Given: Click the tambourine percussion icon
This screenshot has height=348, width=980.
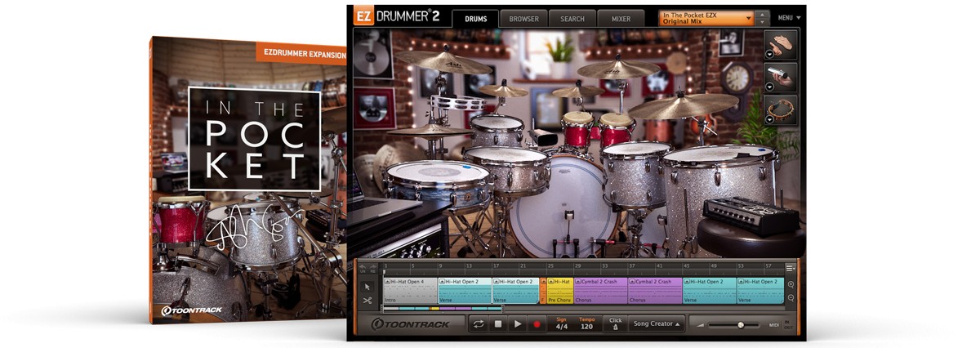Looking at the screenshot, I should coord(782,110).
